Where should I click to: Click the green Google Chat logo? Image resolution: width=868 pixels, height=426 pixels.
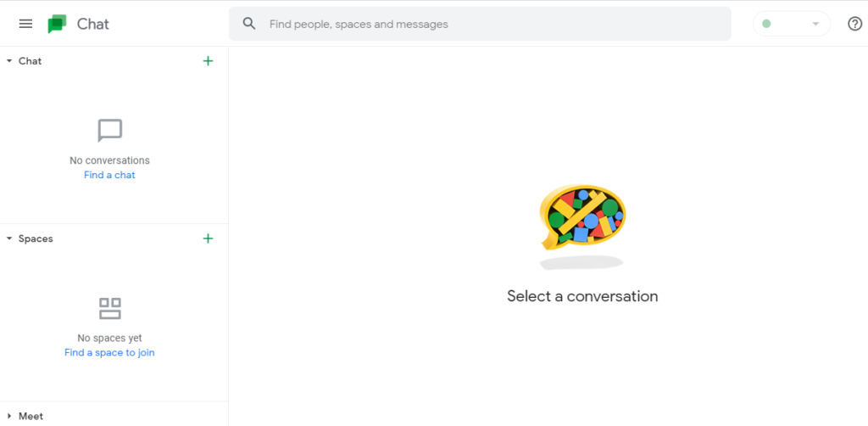57,24
